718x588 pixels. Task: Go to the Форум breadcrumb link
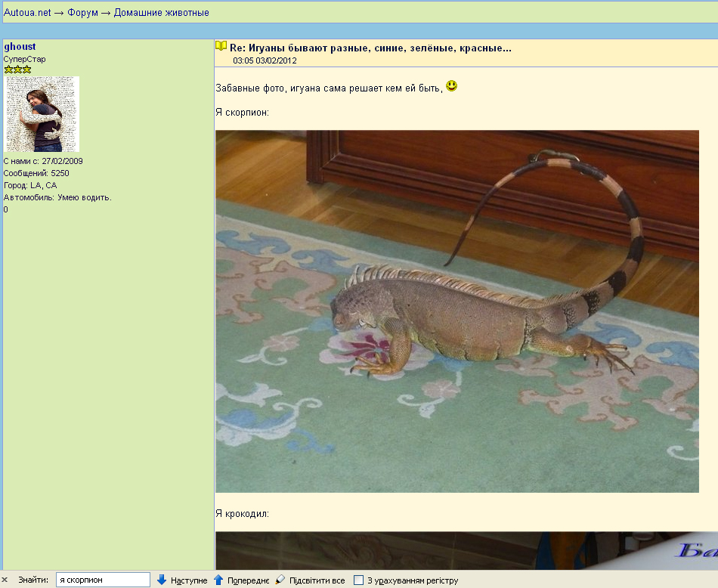(82, 12)
